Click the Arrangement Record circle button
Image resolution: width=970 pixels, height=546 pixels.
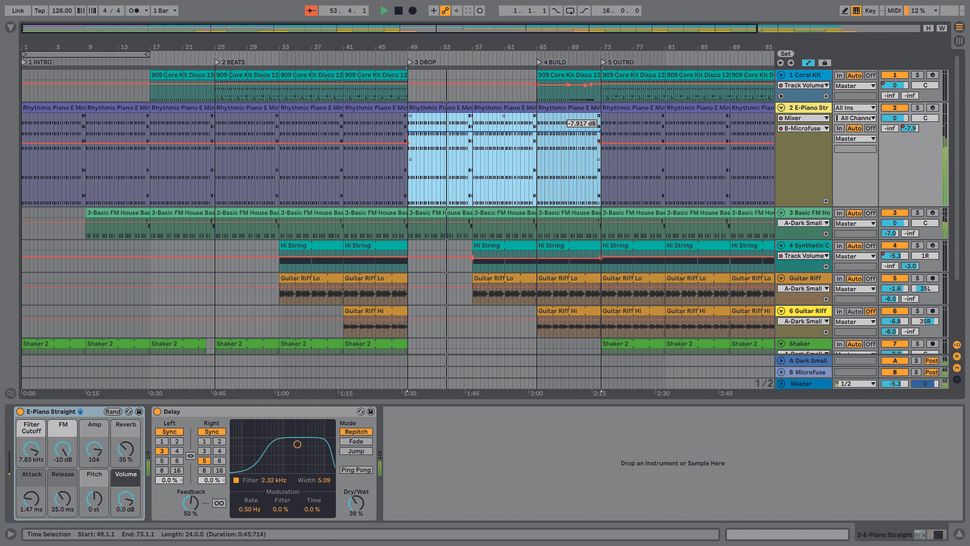412,10
